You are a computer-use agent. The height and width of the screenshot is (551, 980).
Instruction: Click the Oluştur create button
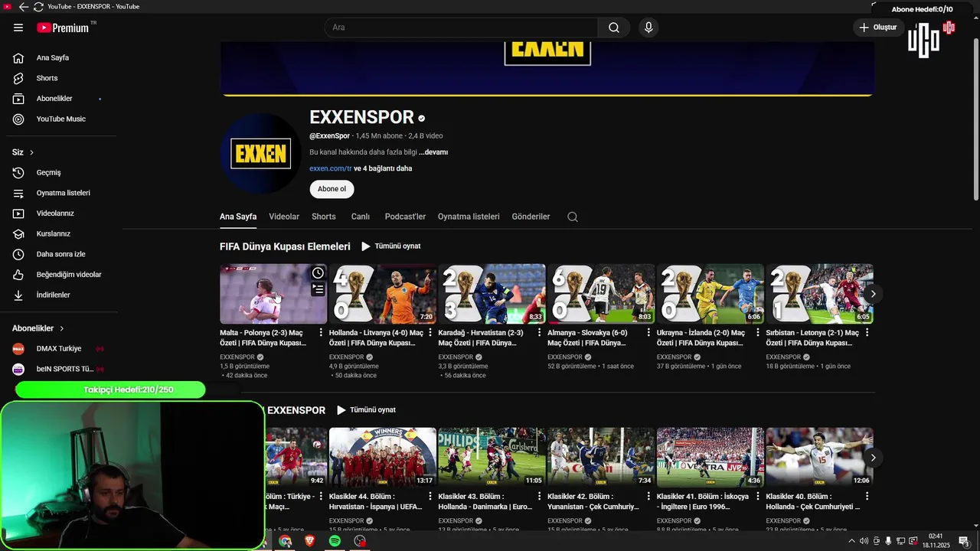(879, 28)
